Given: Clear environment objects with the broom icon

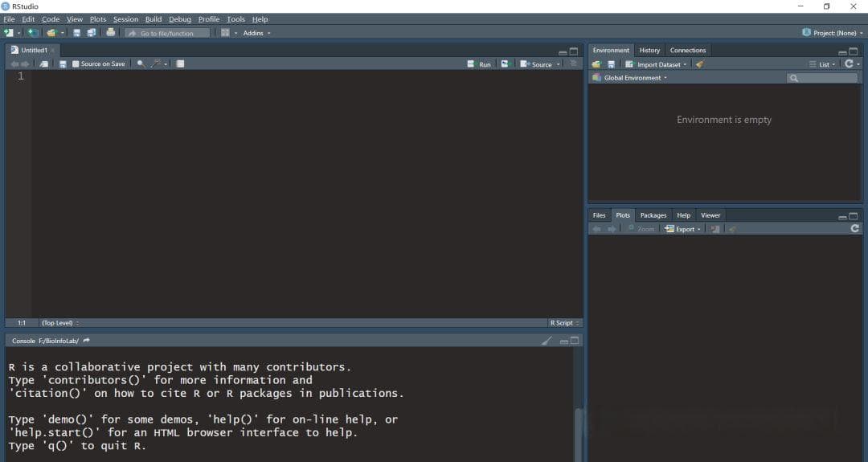Looking at the screenshot, I should coord(700,64).
